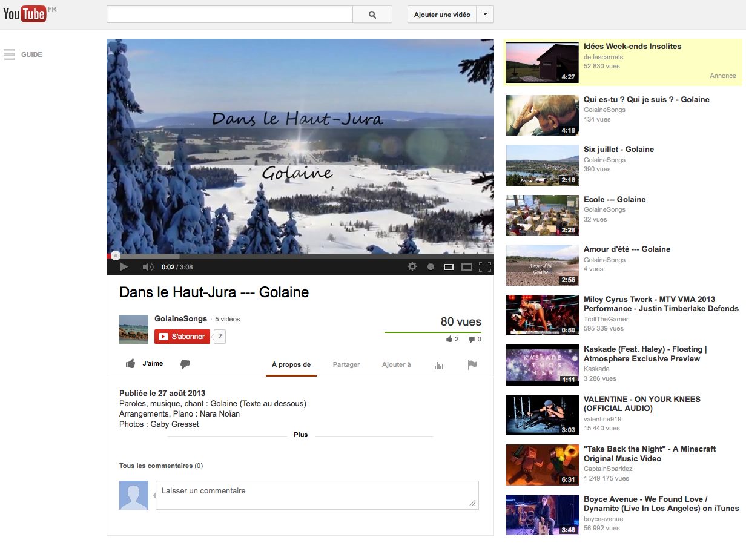Switch to the Partager tab

point(346,364)
